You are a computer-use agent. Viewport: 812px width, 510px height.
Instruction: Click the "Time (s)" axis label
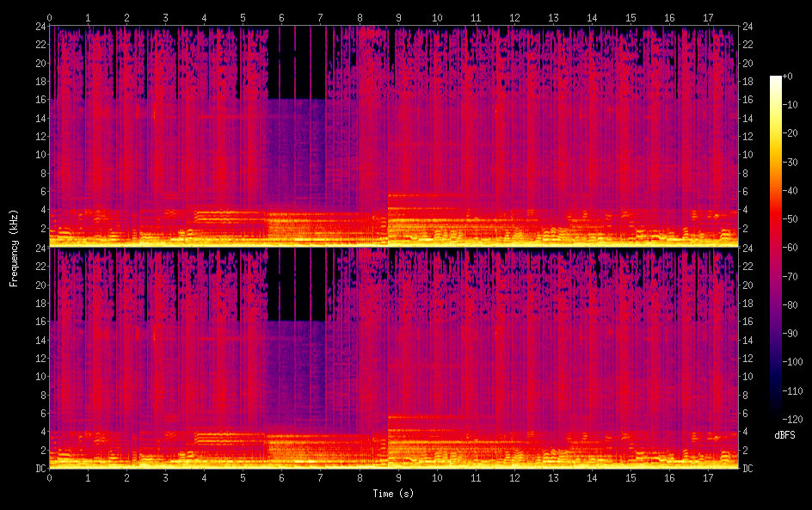click(392, 494)
